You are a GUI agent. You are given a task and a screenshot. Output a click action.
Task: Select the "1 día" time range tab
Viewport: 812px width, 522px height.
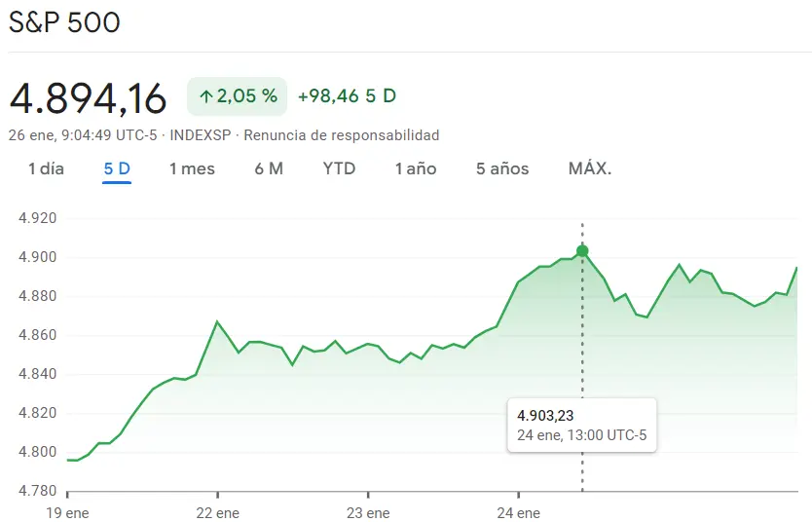46,168
